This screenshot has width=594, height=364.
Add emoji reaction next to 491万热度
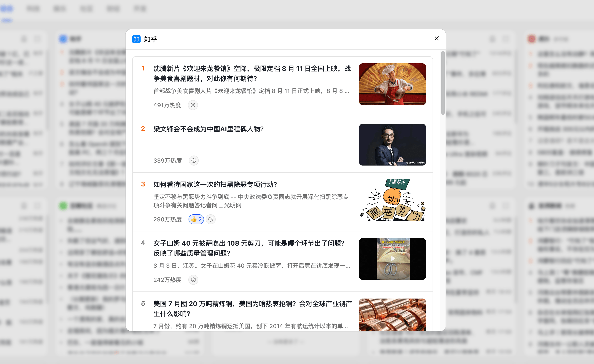pos(193,105)
